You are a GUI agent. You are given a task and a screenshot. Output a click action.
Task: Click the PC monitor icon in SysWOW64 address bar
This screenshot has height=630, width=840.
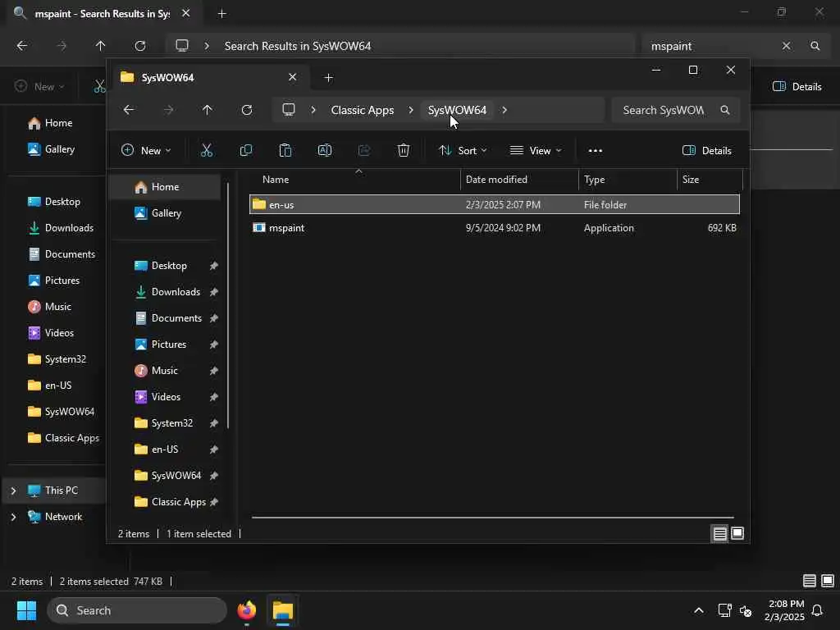pyautogui.click(x=289, y=110)
